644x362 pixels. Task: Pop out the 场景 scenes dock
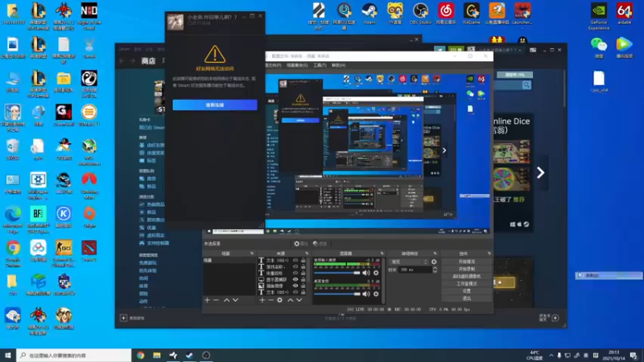tap(252, 253)
